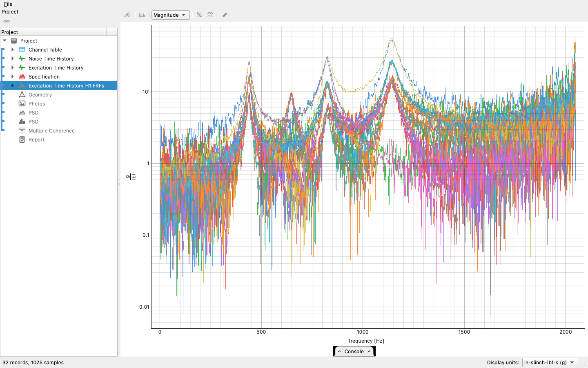The image size is (588, 368).
Task: Click the pencil edit toolbar icon
Action: click(225, 15)
